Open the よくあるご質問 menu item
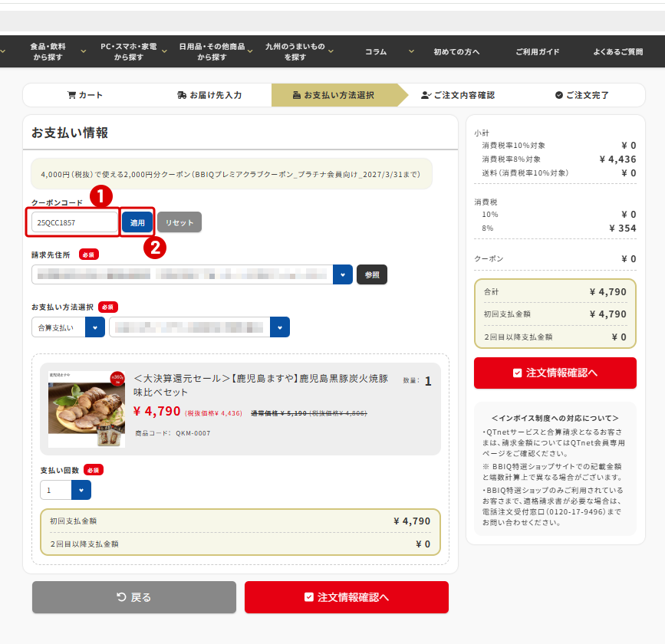This screenshot has height=644, width=665. click(x=618, y=51)
